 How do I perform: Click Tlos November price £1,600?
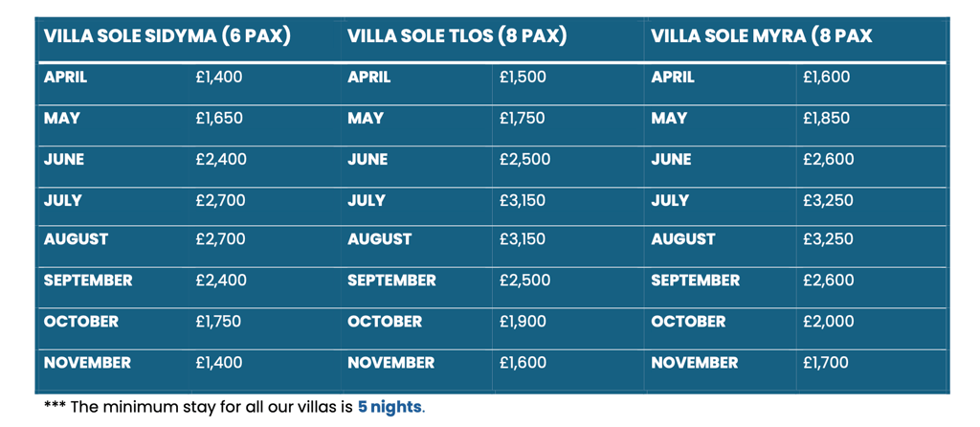pos(523,363)
